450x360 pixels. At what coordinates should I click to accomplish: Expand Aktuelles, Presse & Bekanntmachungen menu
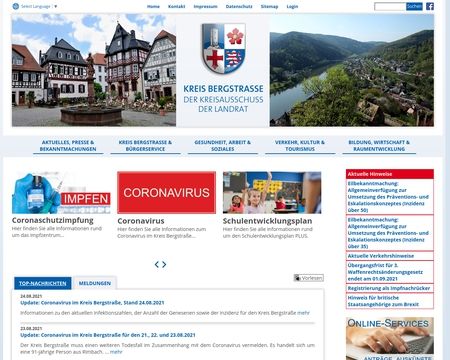[x=68, y=146]
